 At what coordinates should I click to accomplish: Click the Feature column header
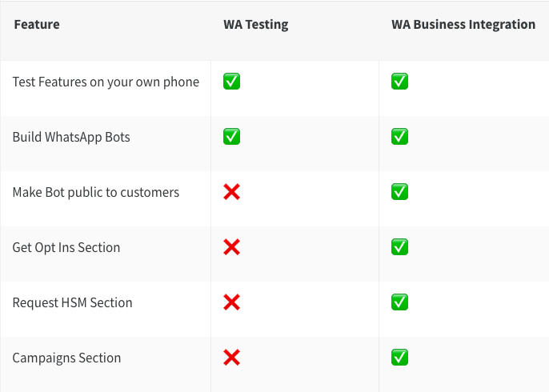(37, 25)
